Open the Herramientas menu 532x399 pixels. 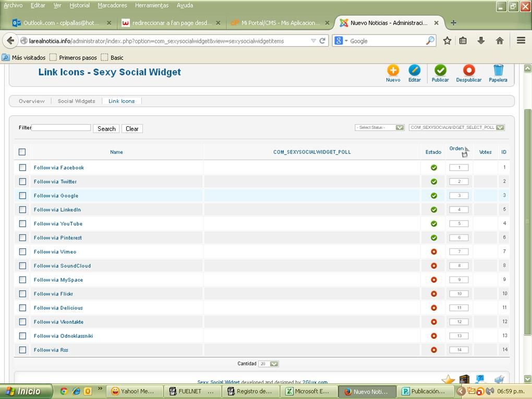[152, 5]
